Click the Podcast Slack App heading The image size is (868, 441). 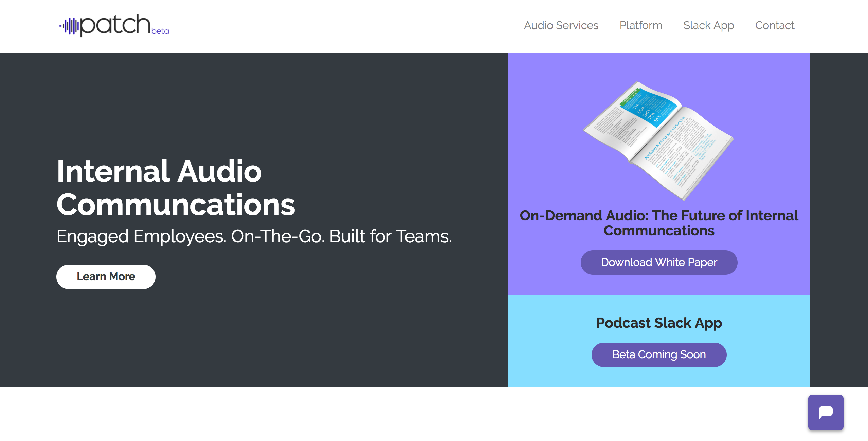[659, 323]
